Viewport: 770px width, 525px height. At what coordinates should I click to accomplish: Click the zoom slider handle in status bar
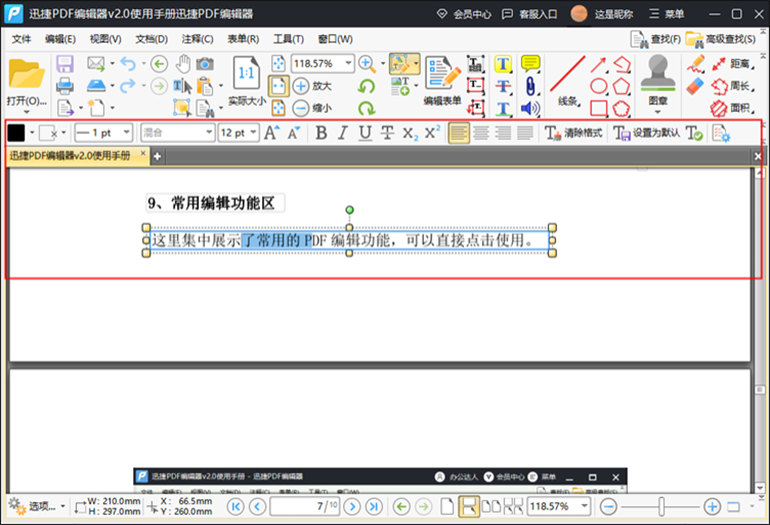(662, 506)
